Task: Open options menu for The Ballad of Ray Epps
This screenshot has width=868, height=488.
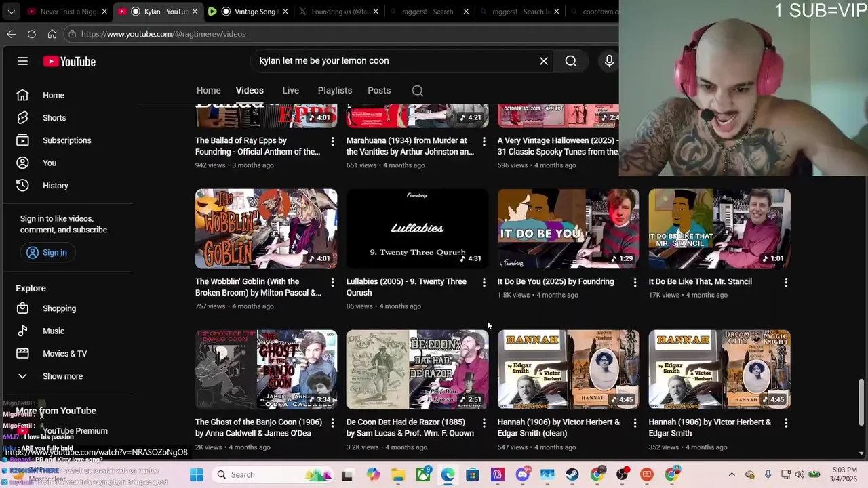Action: (332, 141)
